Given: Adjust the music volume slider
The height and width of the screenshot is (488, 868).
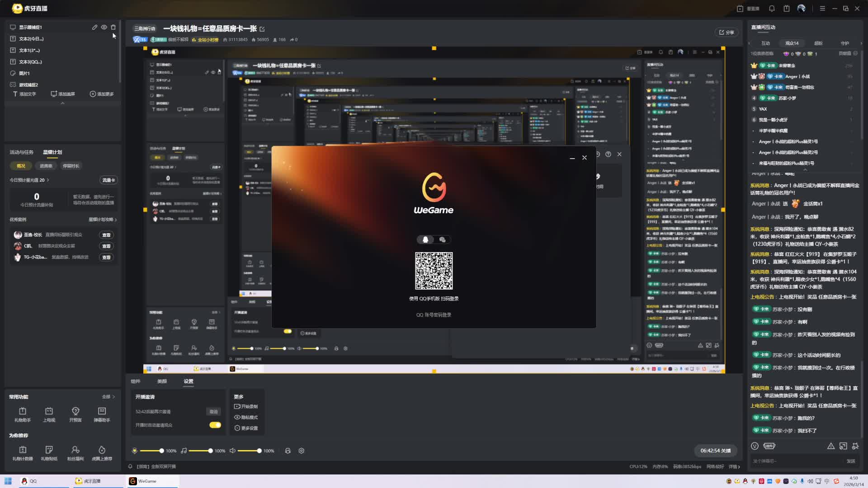Looking at the screenshot, I should pyautogui.click(x=210, y=451).
